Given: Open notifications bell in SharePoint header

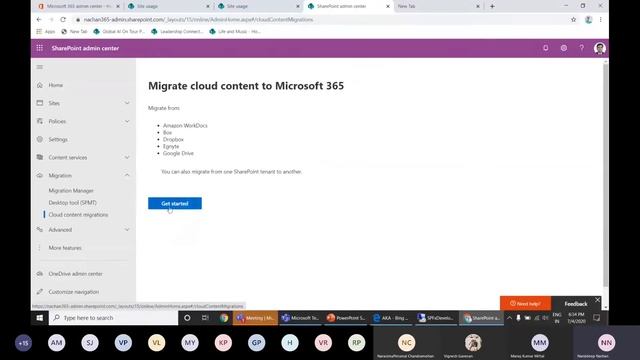Looking at the screenshot, I should (546, 48).
